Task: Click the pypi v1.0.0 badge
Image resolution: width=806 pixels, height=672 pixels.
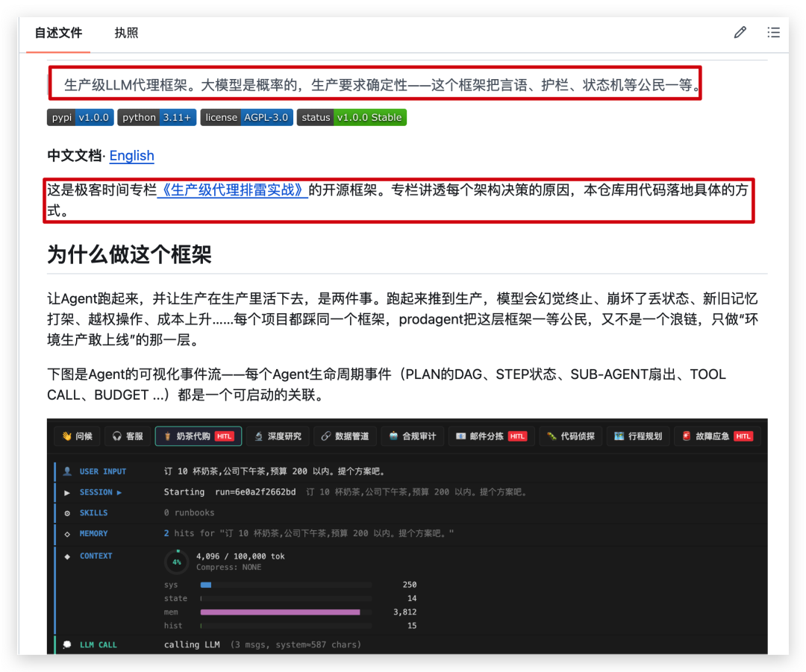Action: (x=80, y=118)
